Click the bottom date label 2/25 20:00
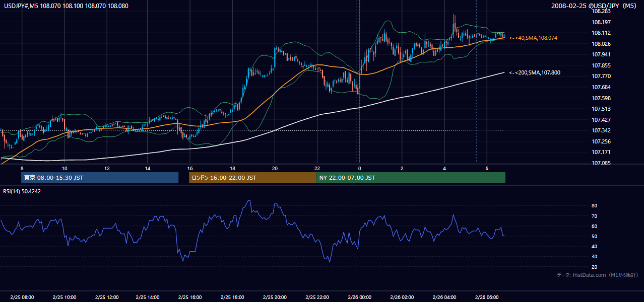The image size is (644, 302). tap(275, 297)
